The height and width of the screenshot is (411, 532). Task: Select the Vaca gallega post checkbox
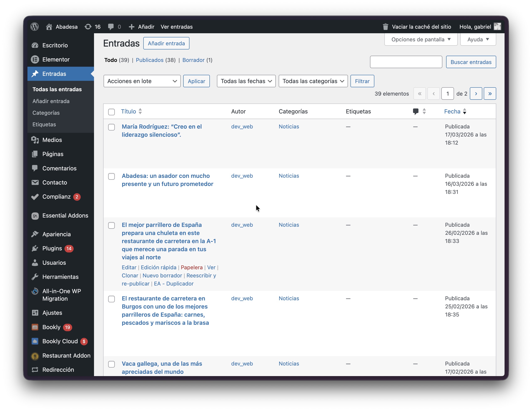click(x=111, y=364)
